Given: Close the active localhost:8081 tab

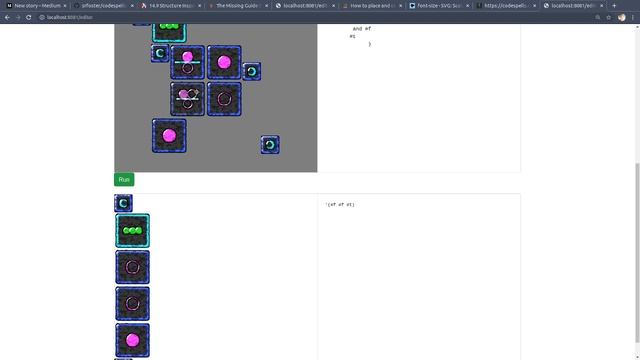Looking at the screenshot, I should (x=601, y=6).
